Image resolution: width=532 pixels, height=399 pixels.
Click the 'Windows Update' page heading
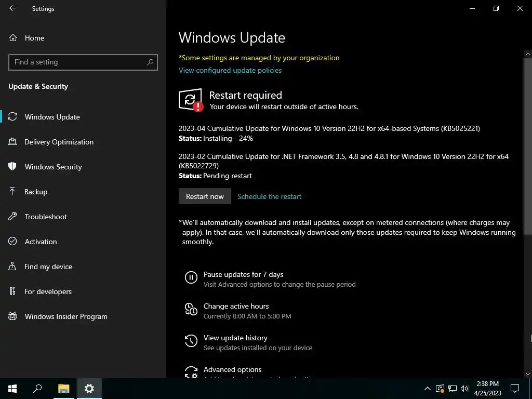coord(232,37)
